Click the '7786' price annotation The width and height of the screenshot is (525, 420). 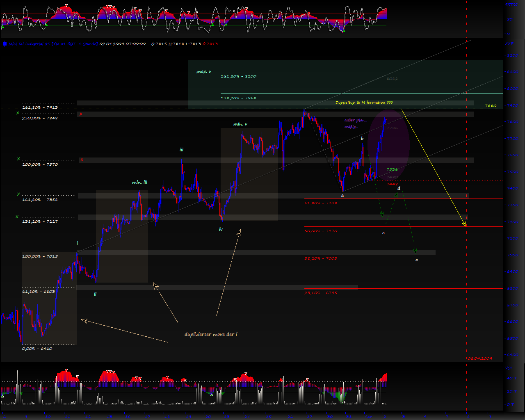392,128
